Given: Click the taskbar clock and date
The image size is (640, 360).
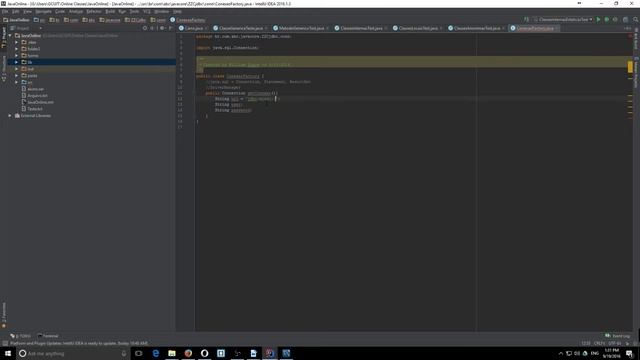Looking at the screenshot, I should click(x=611, y=353).
